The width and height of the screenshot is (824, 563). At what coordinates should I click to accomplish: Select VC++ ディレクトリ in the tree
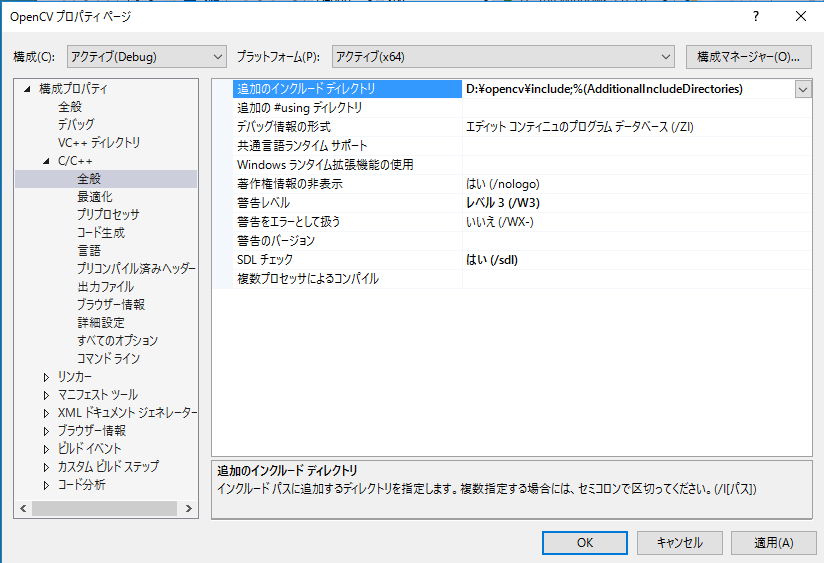coord(99,143)
